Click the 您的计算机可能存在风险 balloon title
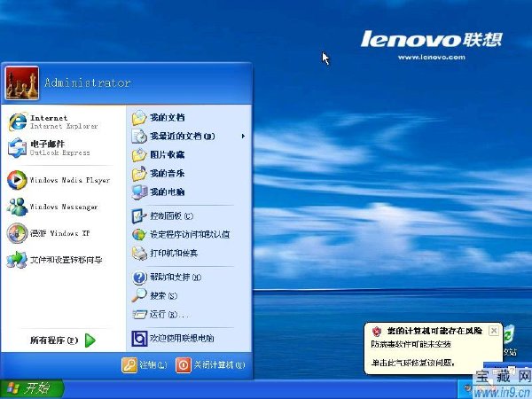 pyautogui.click(x=435, y=331)
